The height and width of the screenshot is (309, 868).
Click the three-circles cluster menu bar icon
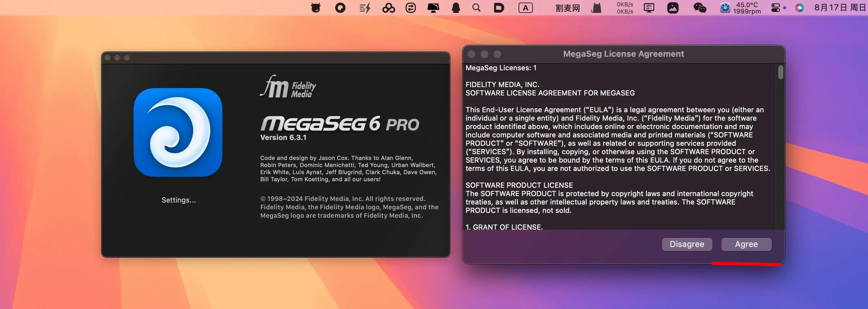[388, 8]
